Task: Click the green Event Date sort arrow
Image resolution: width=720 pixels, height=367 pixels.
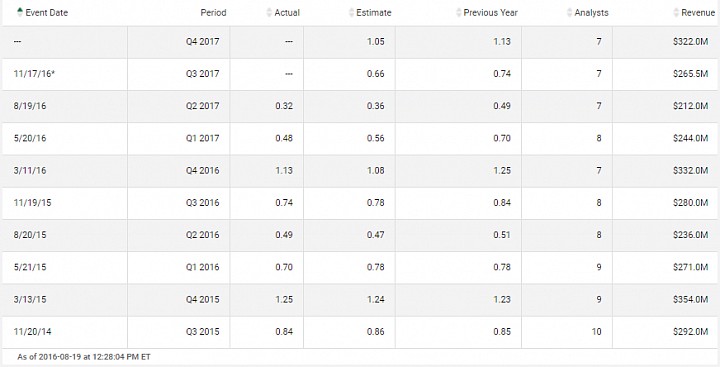Action: (x=20, y=12)
